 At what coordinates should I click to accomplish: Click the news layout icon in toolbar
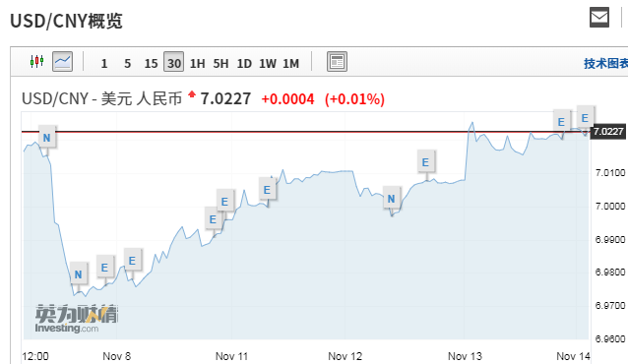click(x=337, y=62)
